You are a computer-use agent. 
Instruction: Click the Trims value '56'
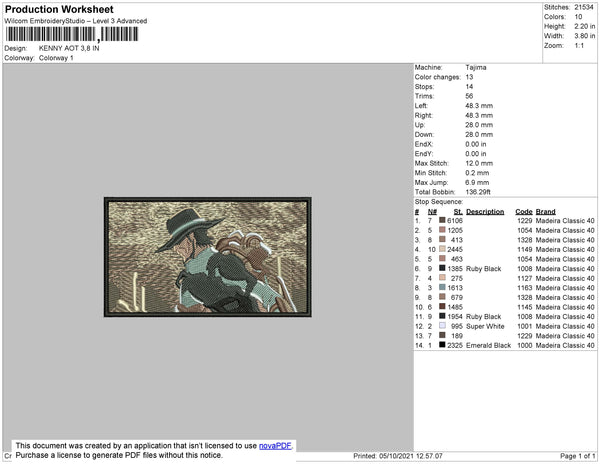pyautogui.click(x=470, y=96)
